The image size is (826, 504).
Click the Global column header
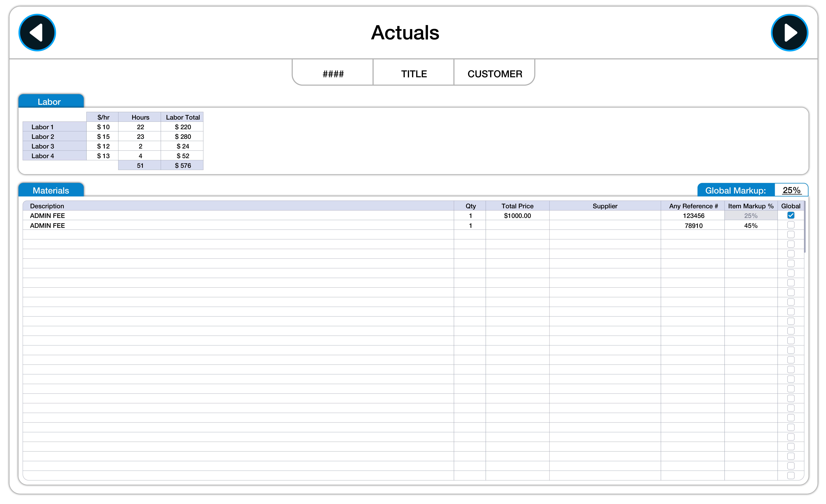[791, 206]
